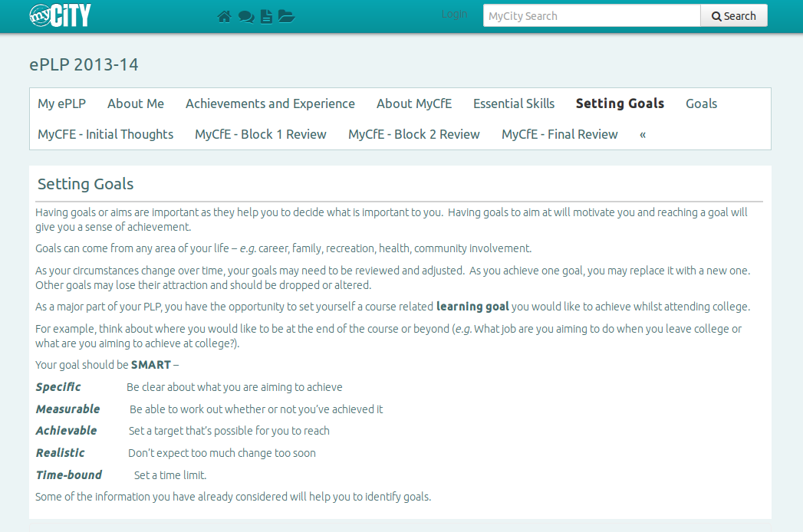Open MyCfE - Block 2 Review tab

pos(414,134)
